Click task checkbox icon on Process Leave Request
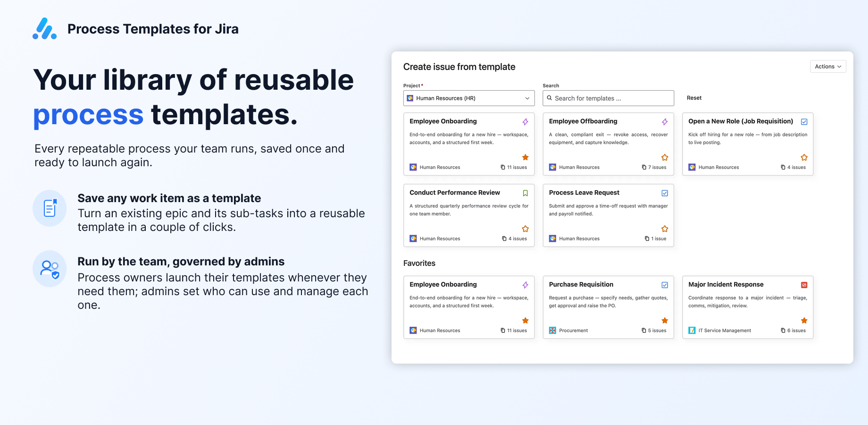868x425 pixels. click(665, 193)
